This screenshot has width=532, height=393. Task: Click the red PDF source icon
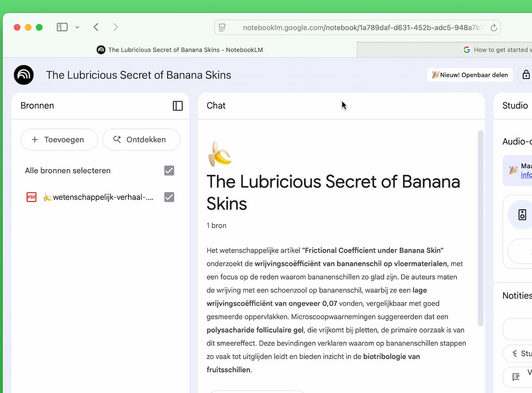click(x=31, y=197)
